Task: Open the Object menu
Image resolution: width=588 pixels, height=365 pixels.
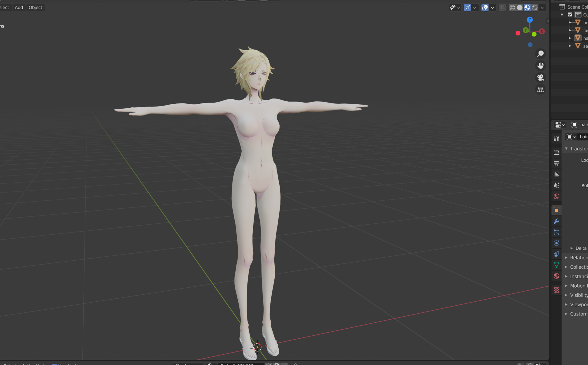Action: (x=36, y=7)
